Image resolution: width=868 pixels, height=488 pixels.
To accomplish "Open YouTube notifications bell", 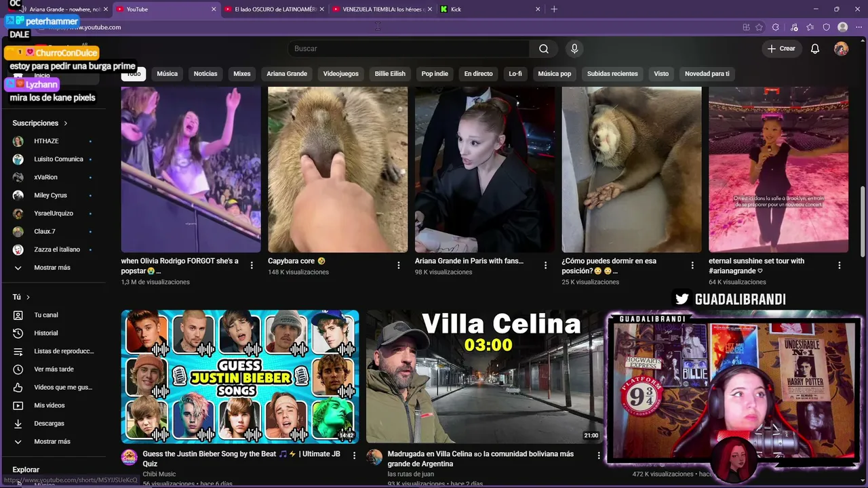I will coord(815,49).
